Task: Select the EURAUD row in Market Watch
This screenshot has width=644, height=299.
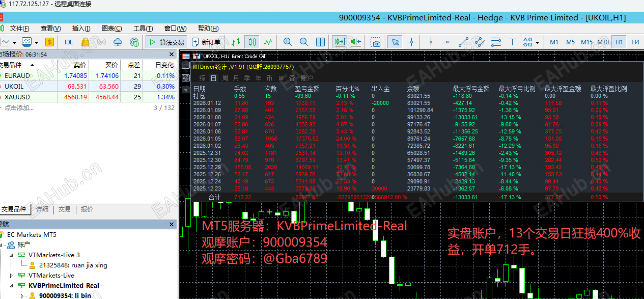Action: [89, 75]
